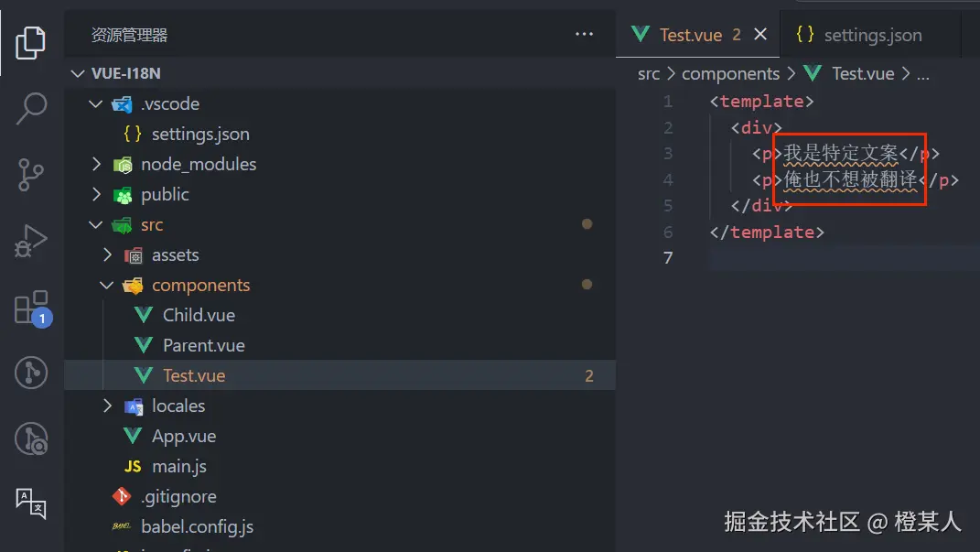Collapse the .vscode folder
The height and width of the screenshot is (552, 980).
click(96, 104)
